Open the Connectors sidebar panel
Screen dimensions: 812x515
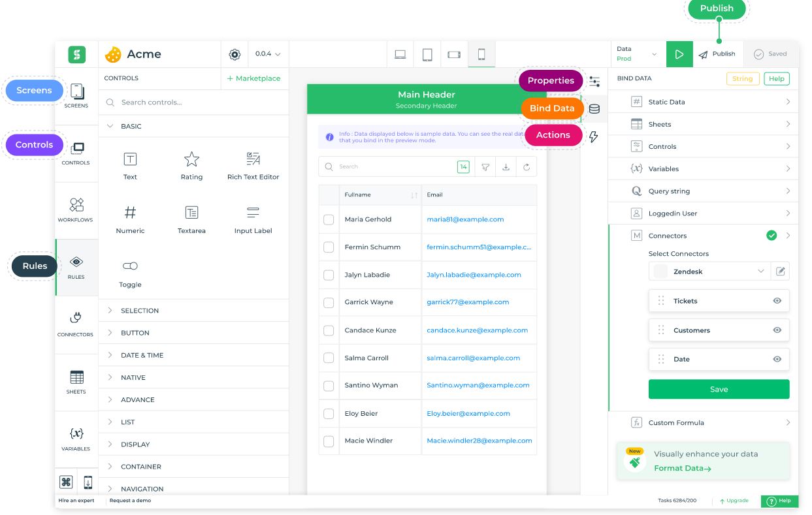[76, 324]
